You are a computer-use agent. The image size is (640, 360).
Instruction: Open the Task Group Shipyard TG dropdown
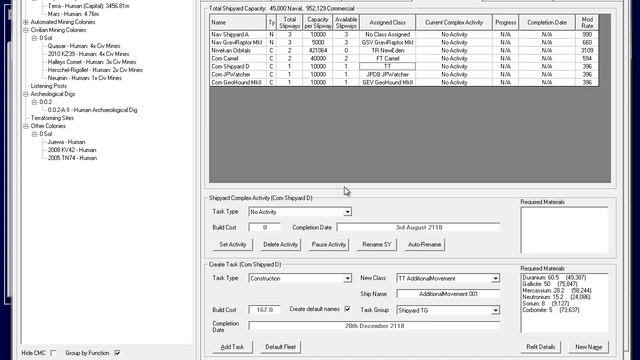[x=496, y=310]
